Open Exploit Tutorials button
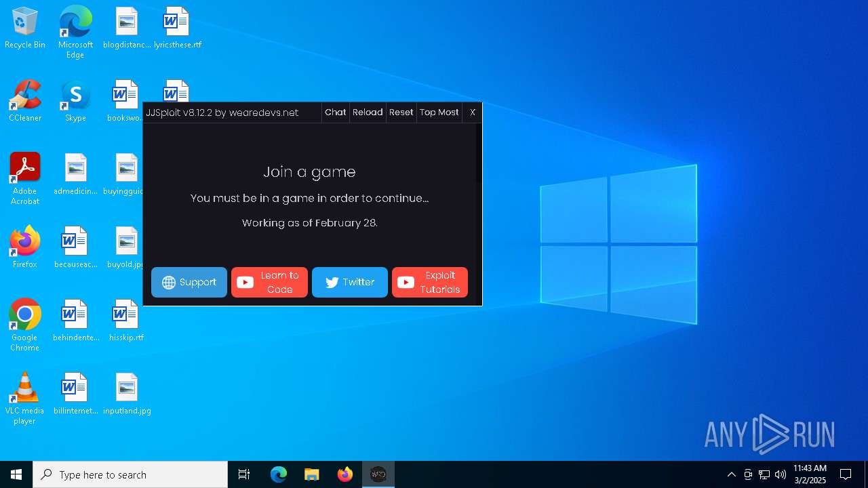Image resolution: width=868 pixels, height=488 pixels. [430, 282]
